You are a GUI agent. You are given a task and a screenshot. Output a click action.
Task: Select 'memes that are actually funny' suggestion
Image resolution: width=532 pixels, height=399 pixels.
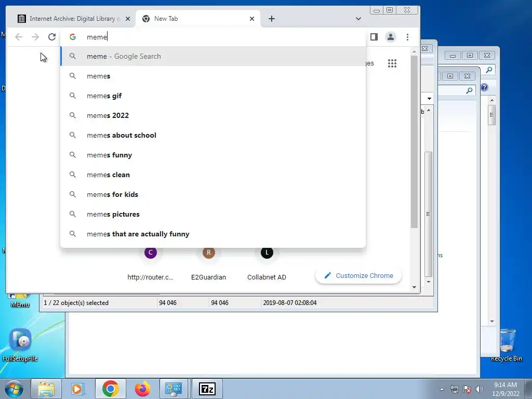[213, 234]
